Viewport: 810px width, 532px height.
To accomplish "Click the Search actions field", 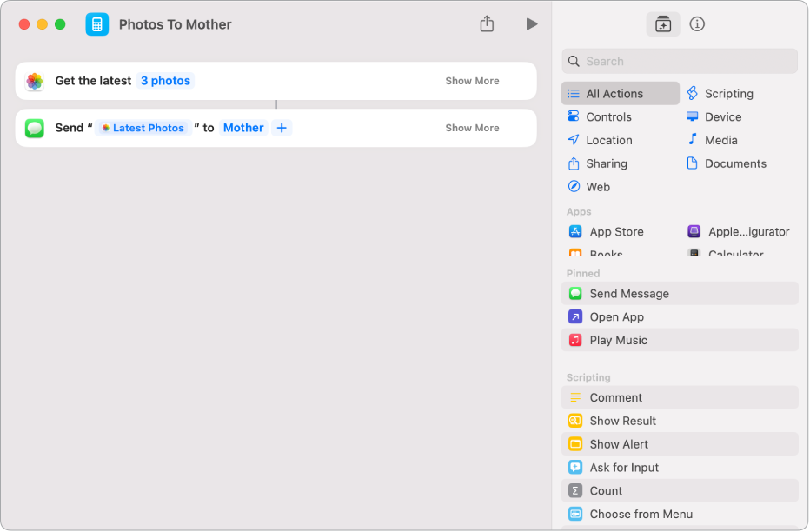I will 680,62.
